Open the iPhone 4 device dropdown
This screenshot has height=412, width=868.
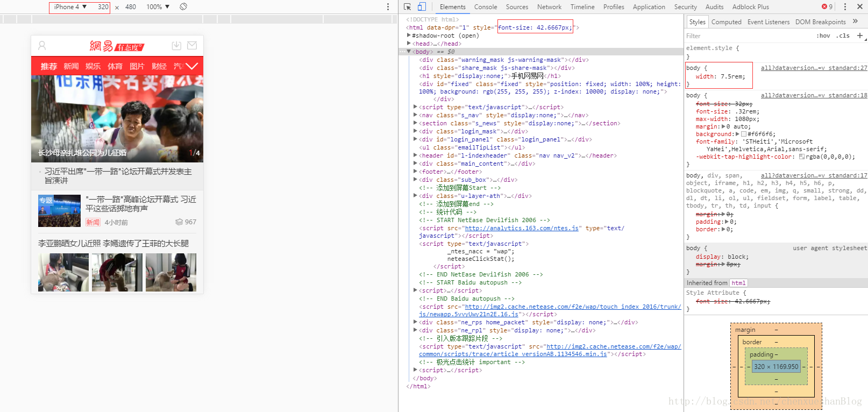(x=70, y=7)
